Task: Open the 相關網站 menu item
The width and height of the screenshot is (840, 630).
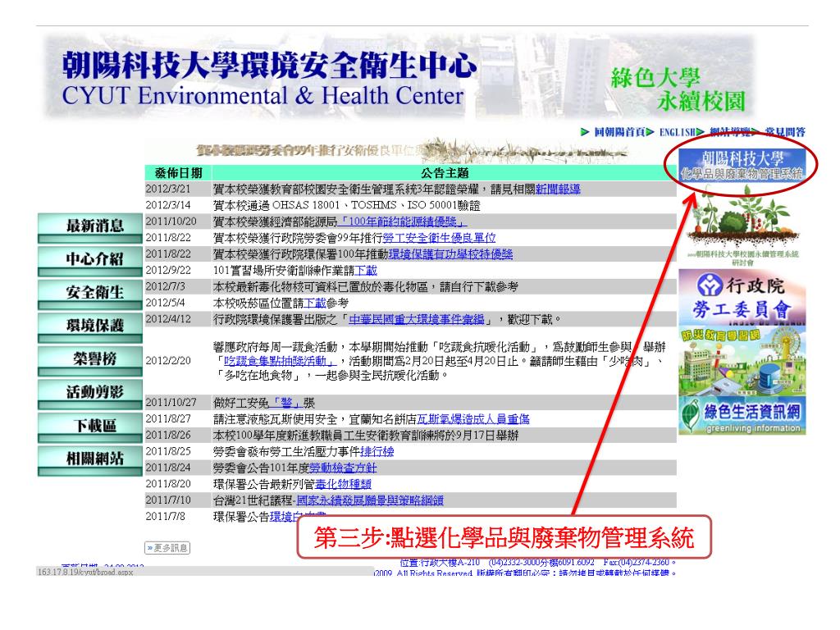Action: (90, 461)
